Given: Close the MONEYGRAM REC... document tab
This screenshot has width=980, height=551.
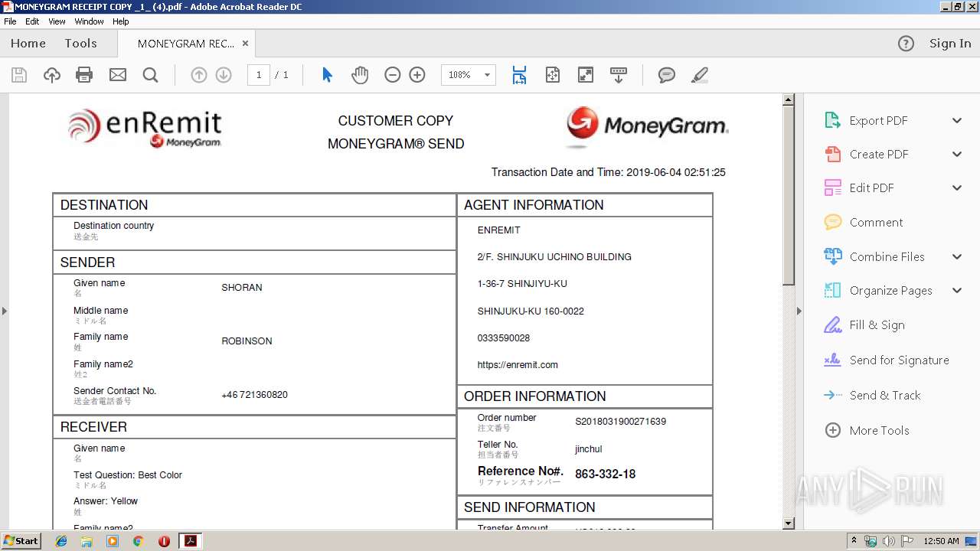Looking at the screenshot, I should pyautogui.click(x=245, y=44).
